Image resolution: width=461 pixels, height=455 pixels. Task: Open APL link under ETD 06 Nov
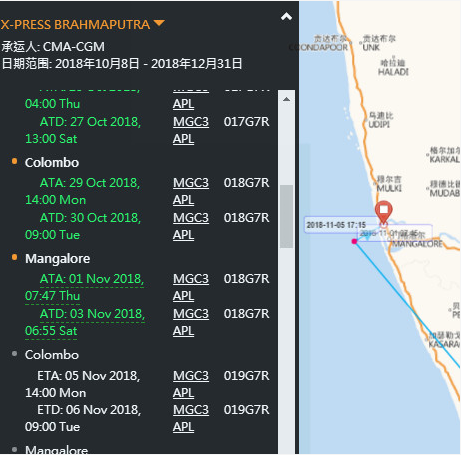183,427
